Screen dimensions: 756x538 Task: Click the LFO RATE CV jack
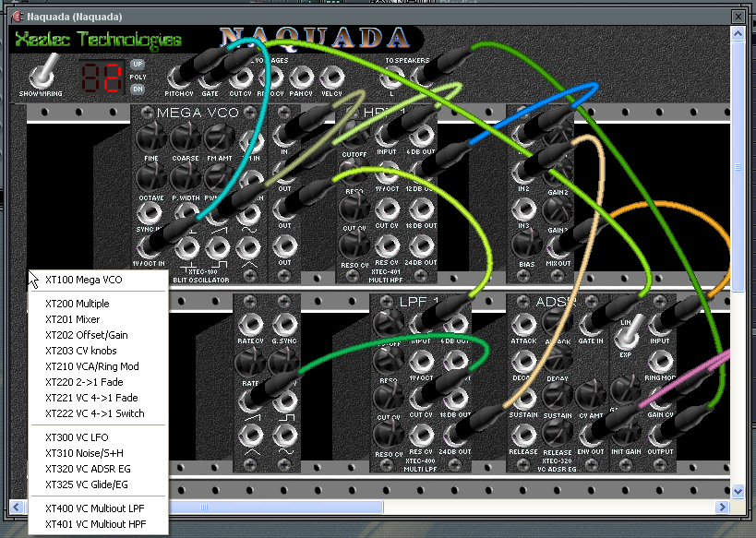[251, 325]
